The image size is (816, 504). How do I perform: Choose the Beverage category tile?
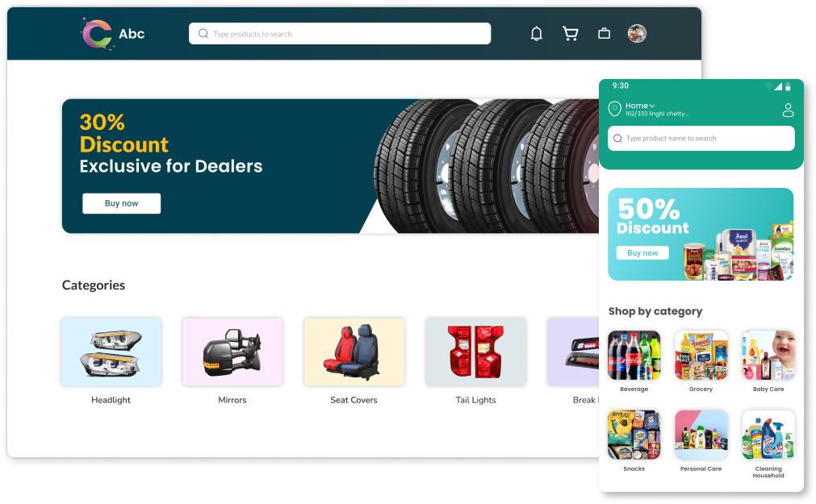click(634, 361)
